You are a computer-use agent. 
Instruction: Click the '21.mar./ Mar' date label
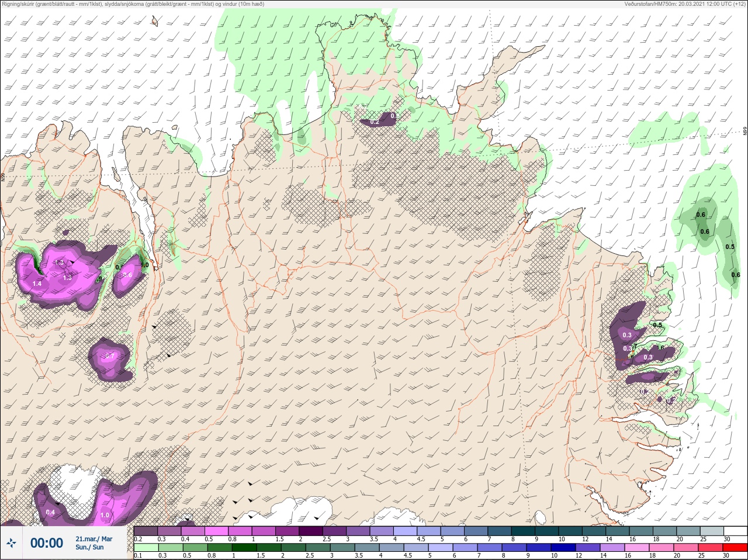[93, 539]
